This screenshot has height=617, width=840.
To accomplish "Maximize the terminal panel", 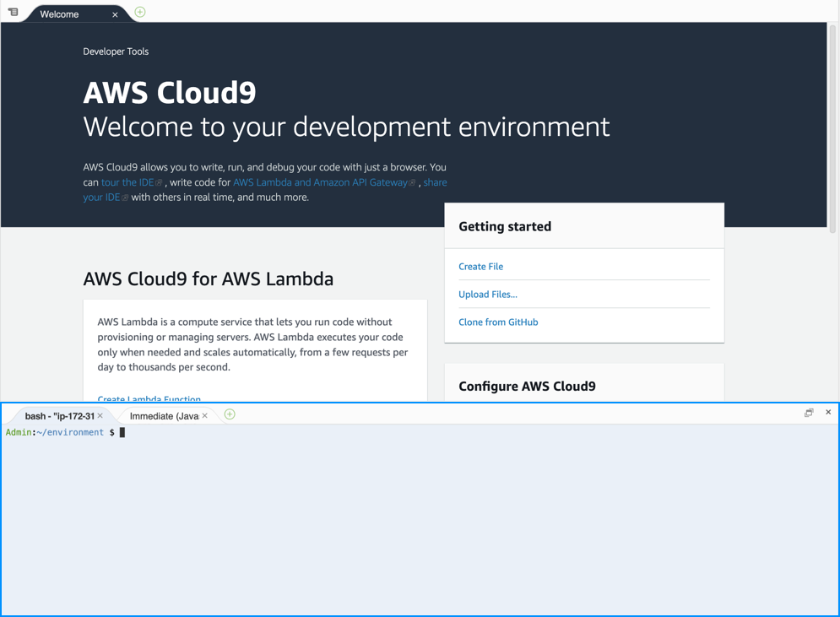I will [x=809, y=413].
